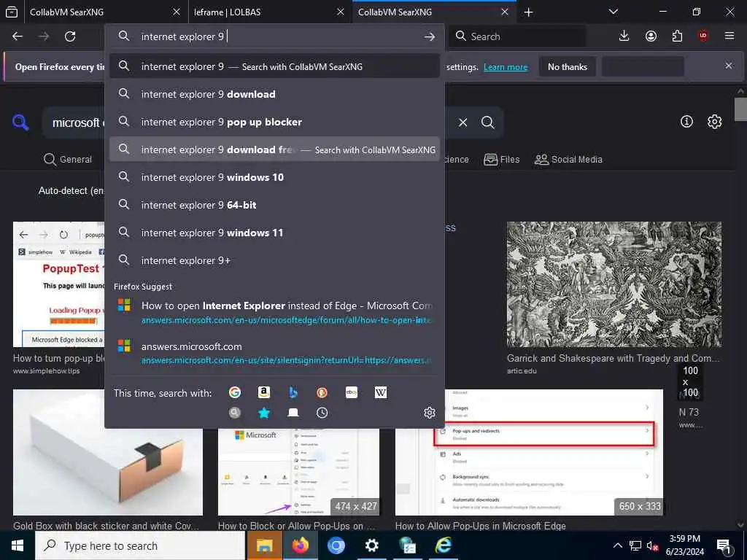Open SearXNG preferences gear icon

(714, 122)
